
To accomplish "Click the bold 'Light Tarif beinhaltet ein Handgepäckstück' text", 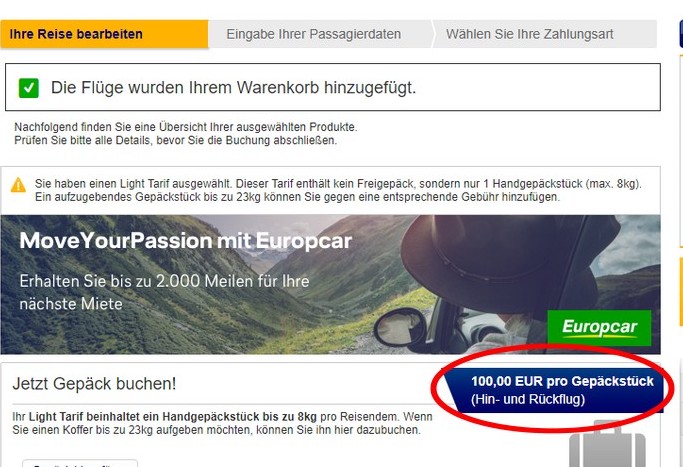I will [x=172, y=416].
